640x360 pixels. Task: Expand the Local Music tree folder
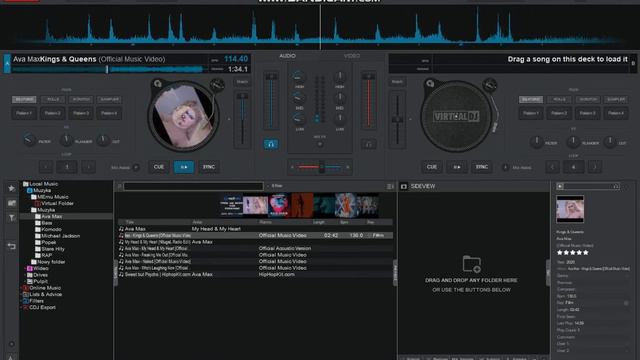(40, 184)
